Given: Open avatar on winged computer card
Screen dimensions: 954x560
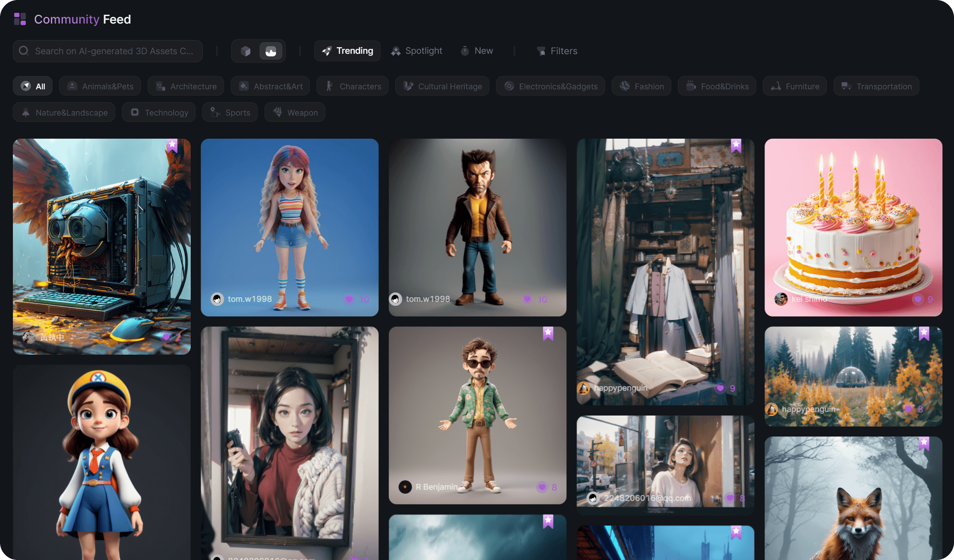Looking at the screenshot, I should 29,337.
